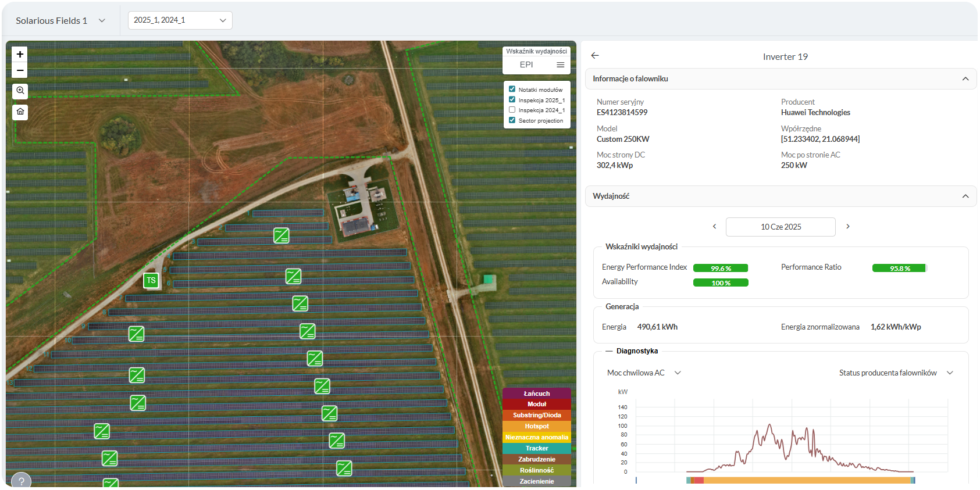Zoom in on the map

click(20, 54)
